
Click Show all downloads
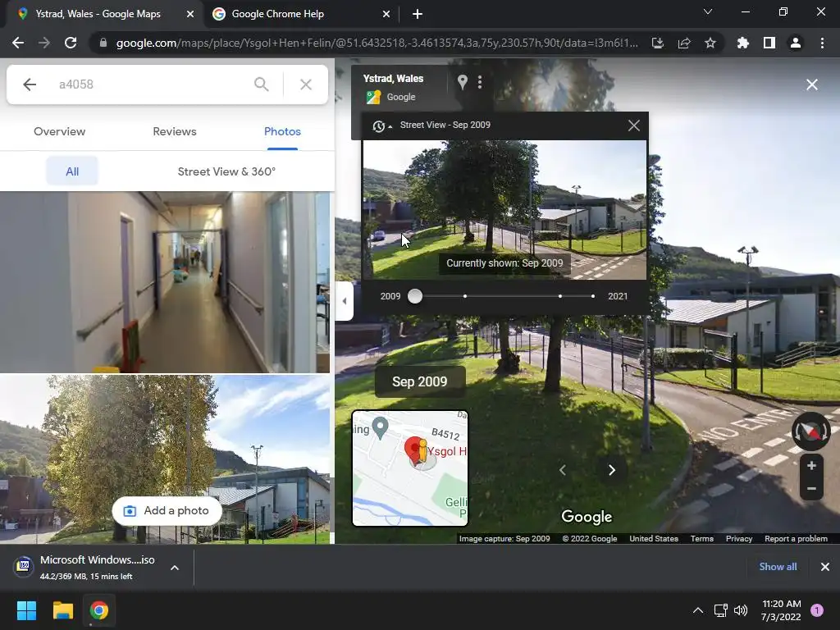(x=778, y=567)
